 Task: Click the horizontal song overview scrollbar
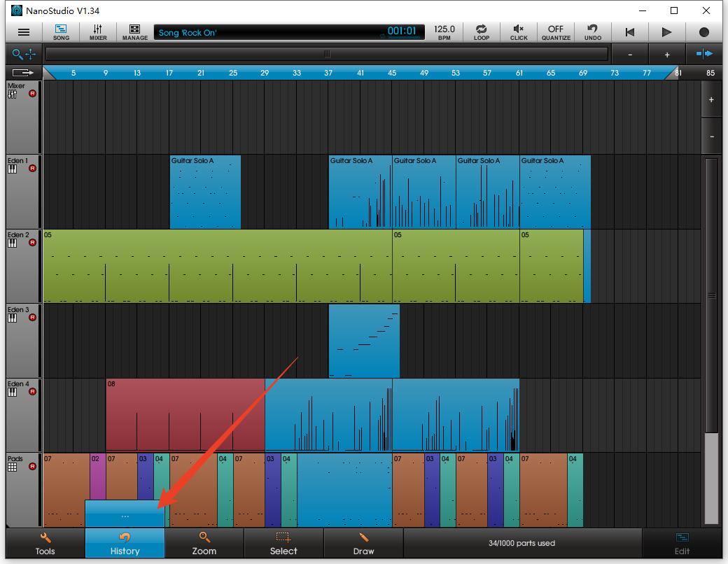326,54
